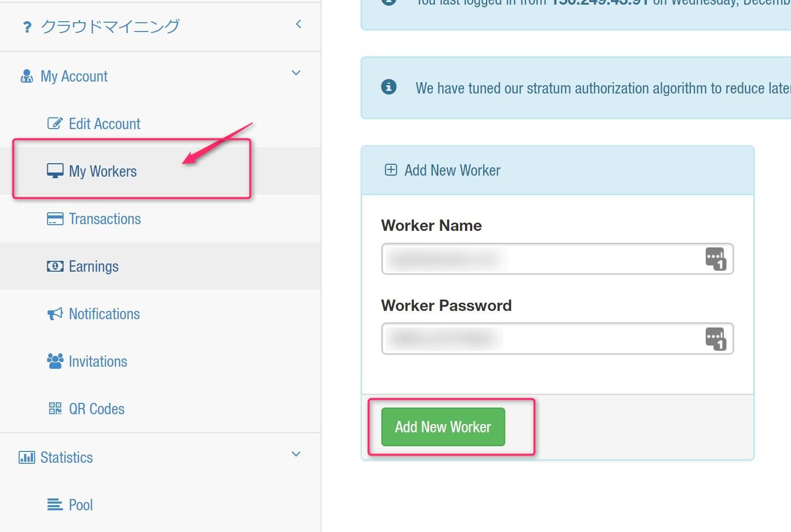Click the My Workers monitor icon
This screenshot has width=791, height=532.
(55, 170)
